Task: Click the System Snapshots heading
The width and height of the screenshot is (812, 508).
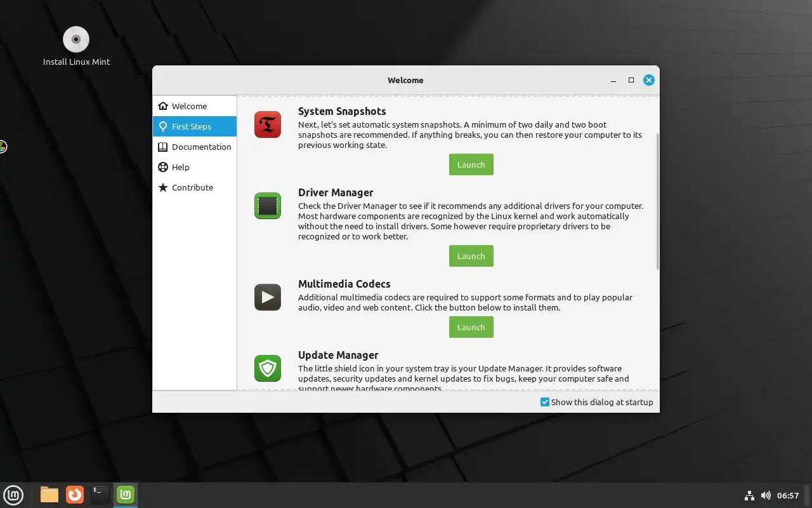Action: pos(342,111)
